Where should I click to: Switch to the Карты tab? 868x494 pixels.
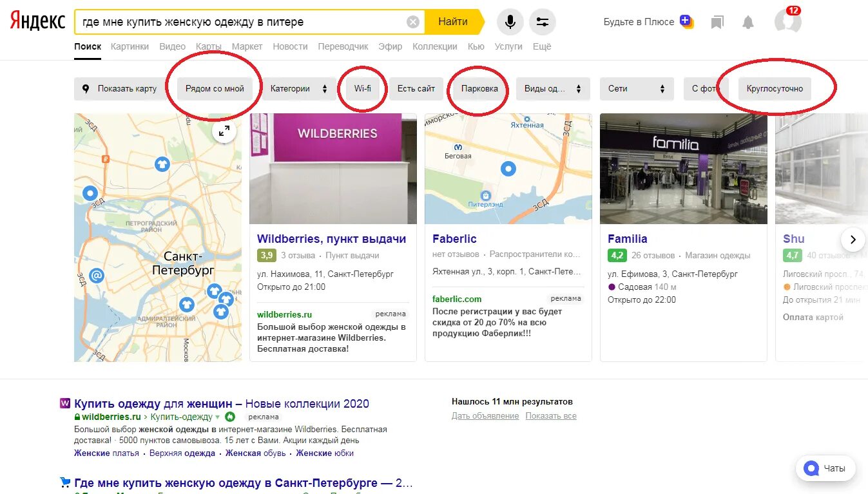209,46
